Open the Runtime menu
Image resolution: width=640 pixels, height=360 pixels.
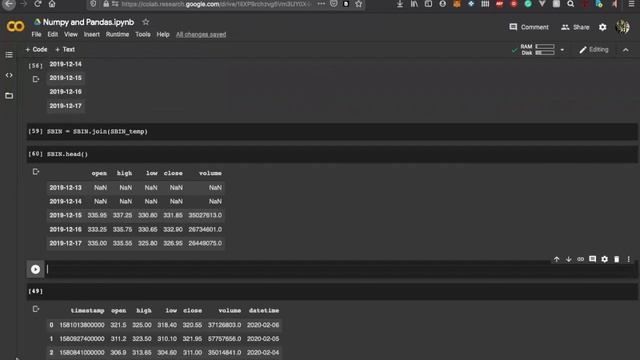coord(117,35)
